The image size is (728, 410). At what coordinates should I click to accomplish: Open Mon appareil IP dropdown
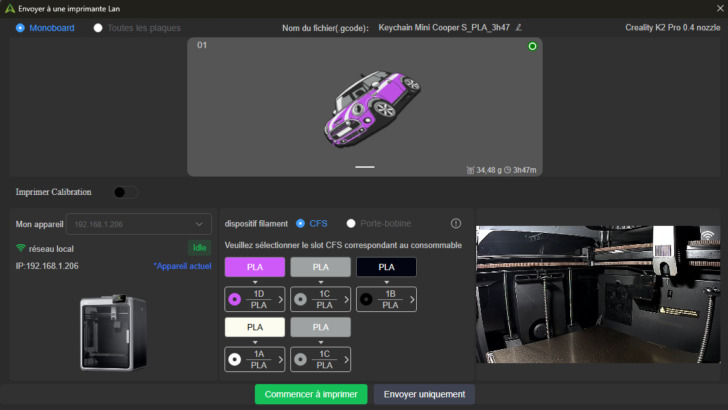pos(139,224)
